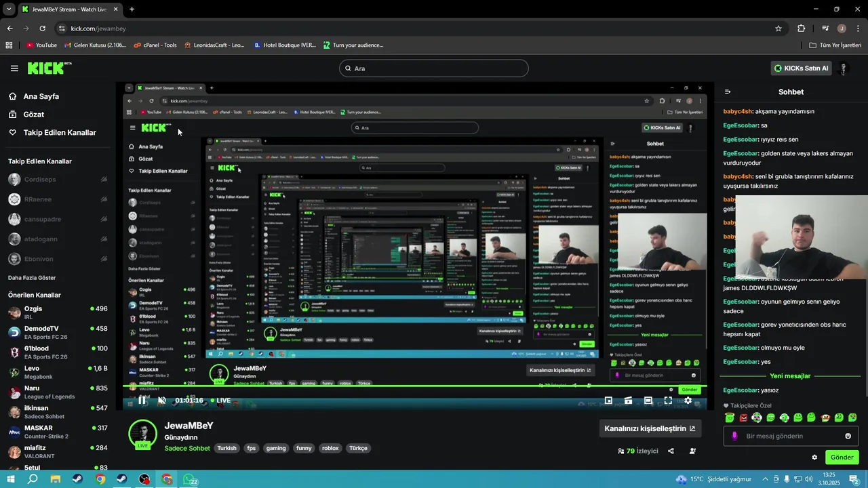Viewport: 868px width, 488px height.
Task: Open player settings gear icon
Action: [x=688, y=401]
